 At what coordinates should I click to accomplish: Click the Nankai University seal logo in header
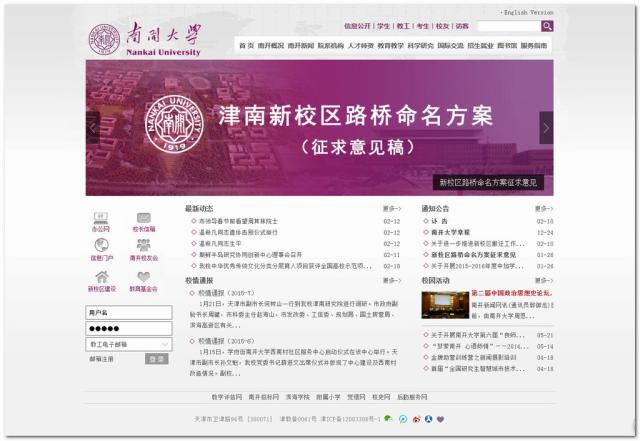point(104,39)
